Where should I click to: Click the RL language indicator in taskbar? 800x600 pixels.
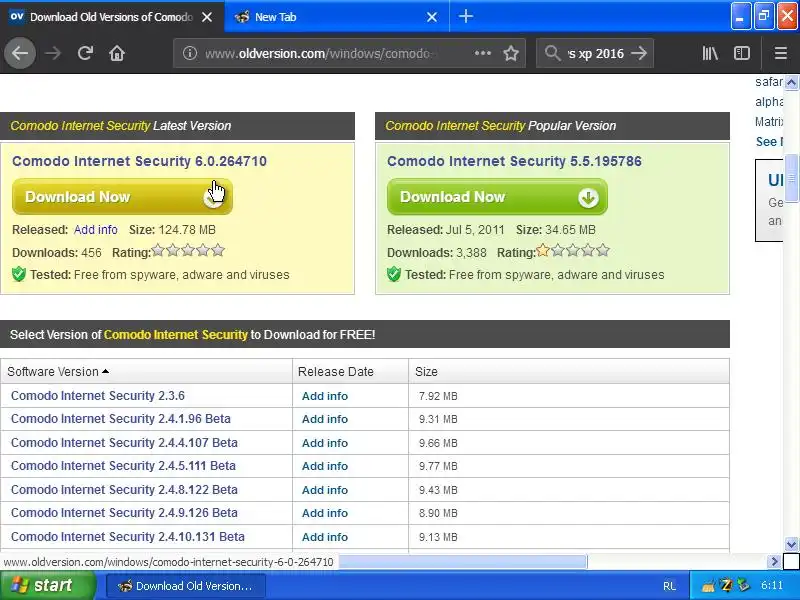(x=670, y=586)
